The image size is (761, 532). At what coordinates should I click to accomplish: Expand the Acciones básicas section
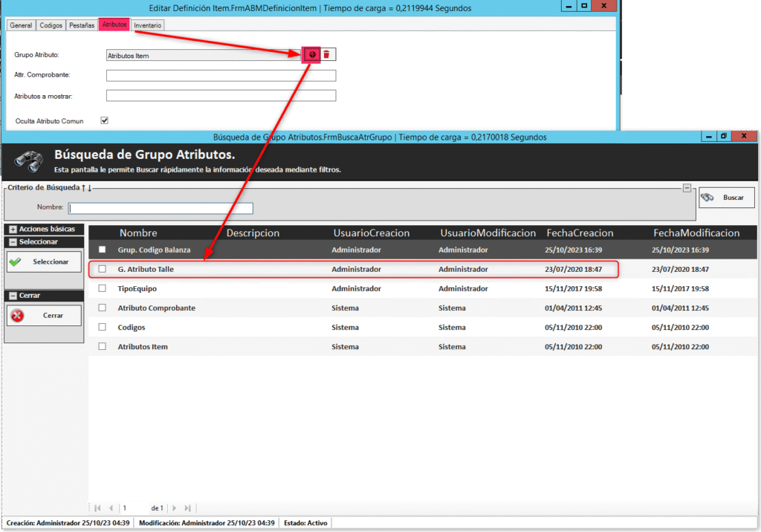13,230
